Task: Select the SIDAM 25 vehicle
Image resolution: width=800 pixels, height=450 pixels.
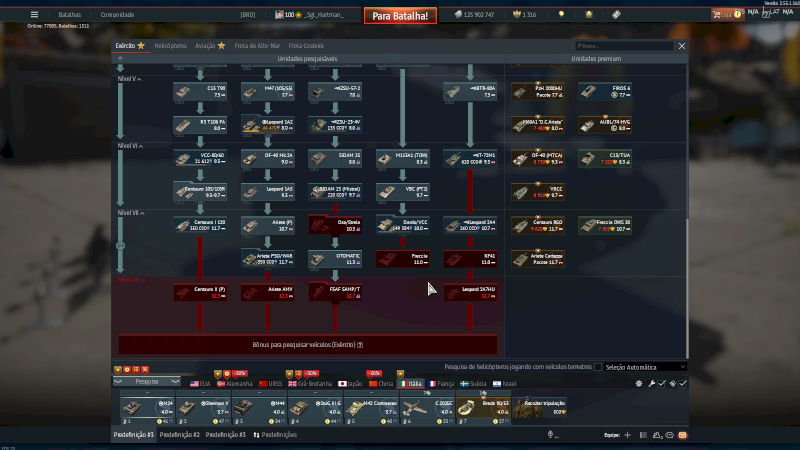Action: click(x=335, y=158)
